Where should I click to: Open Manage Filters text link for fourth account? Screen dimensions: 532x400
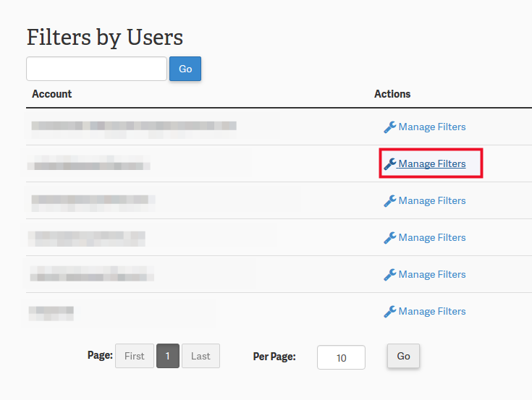click(x=432, y=238)
